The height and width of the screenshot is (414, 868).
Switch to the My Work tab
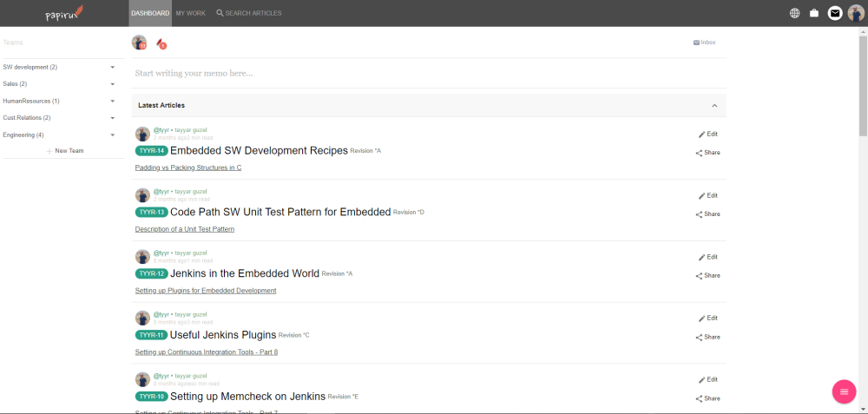tap(191, 13)
